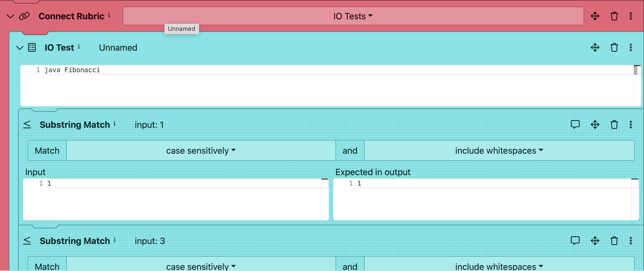Open the three-dot menu for Connect Rubric

[631, 16]
